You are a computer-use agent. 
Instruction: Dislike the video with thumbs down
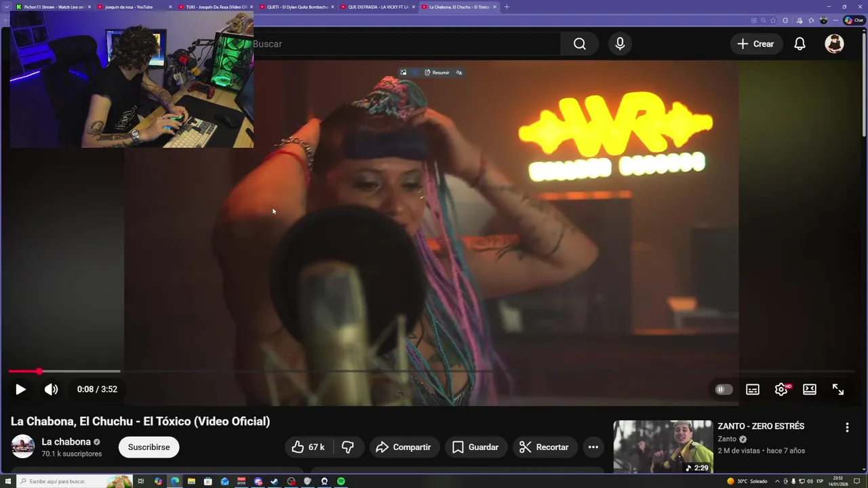(x=348, y=447)
